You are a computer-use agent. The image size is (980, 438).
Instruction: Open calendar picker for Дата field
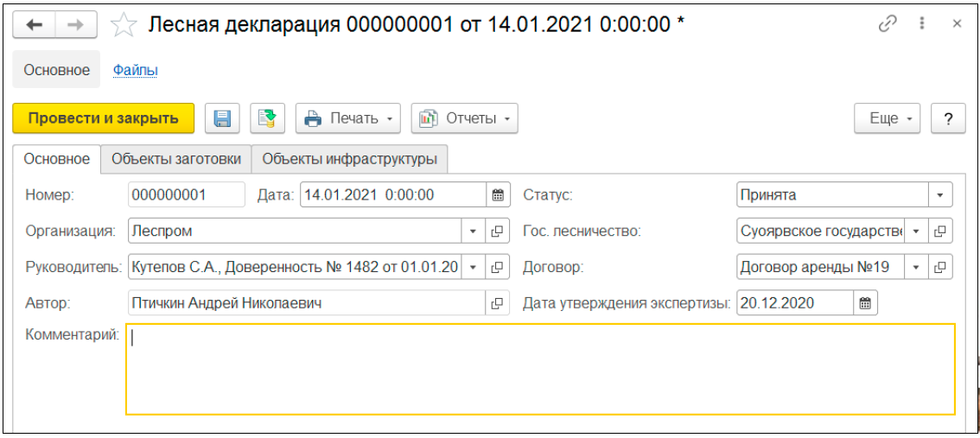click(498, 195)
